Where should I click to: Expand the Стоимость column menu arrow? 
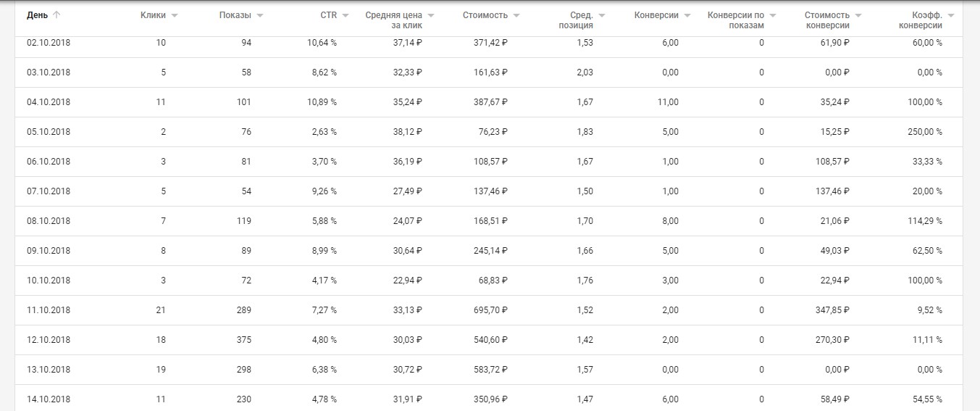(x=516, y=15)
